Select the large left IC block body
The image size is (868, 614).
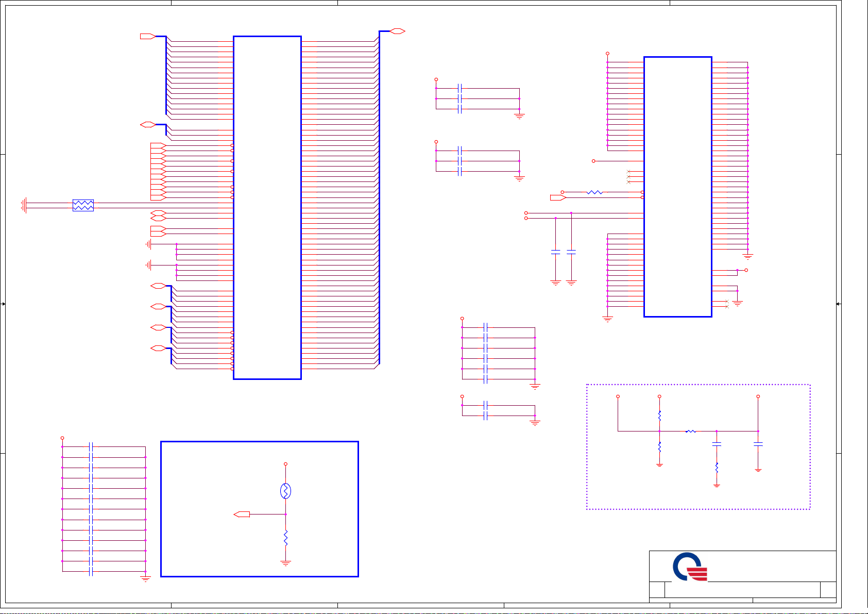[x=267, y=208]
